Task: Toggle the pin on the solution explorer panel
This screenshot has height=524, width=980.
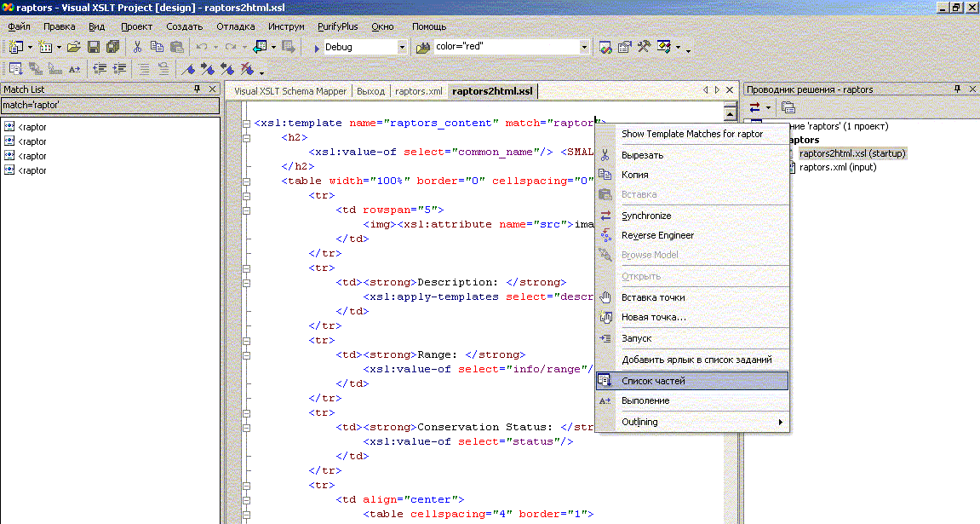Action: tap(957, 89)
